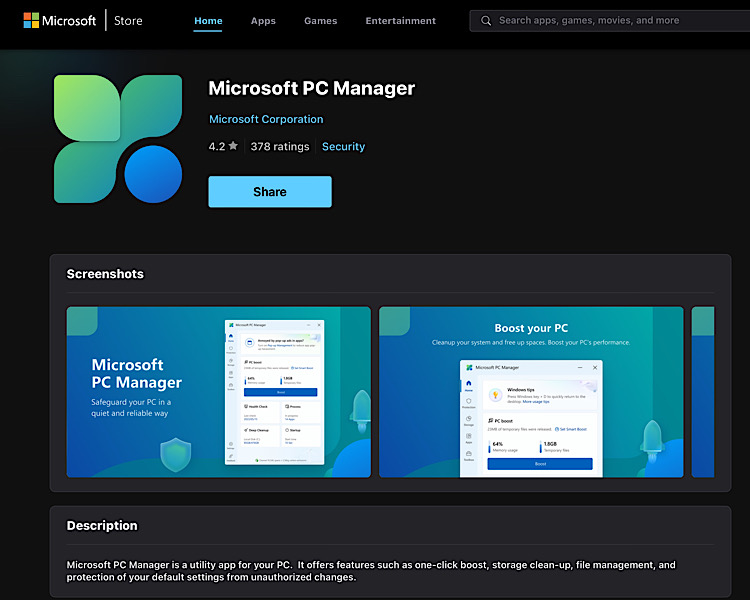Click the Microsoft PC Manager title
750x600 pixels.
[311, 89]
